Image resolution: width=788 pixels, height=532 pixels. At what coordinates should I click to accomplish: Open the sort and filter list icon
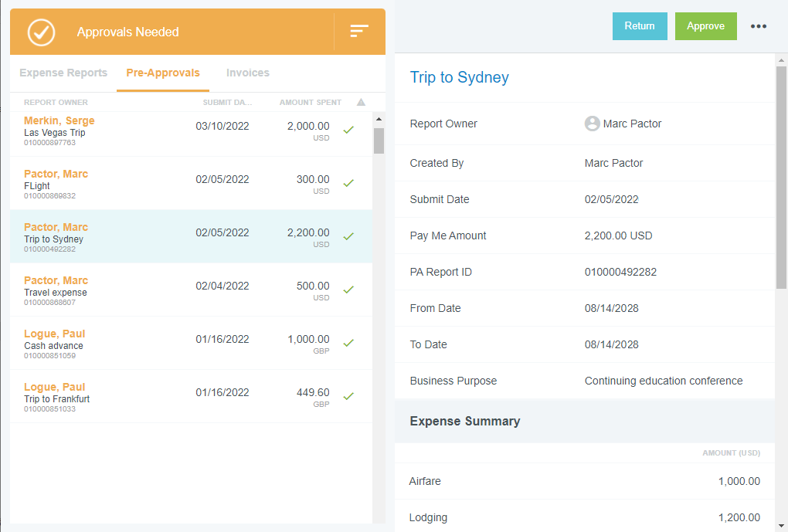359,31
